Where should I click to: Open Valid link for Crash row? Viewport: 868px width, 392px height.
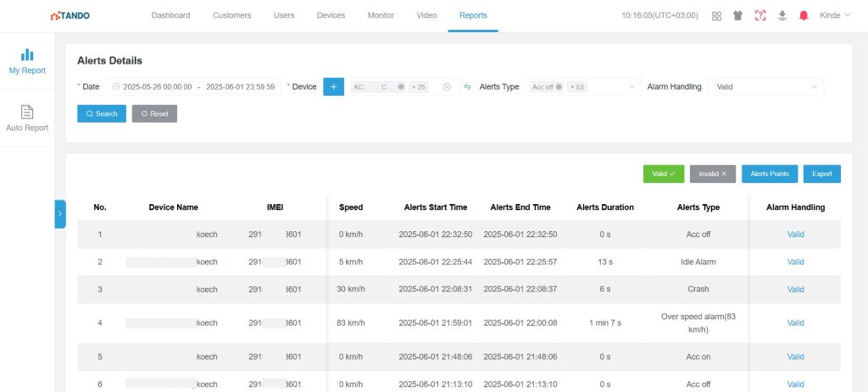795,290
